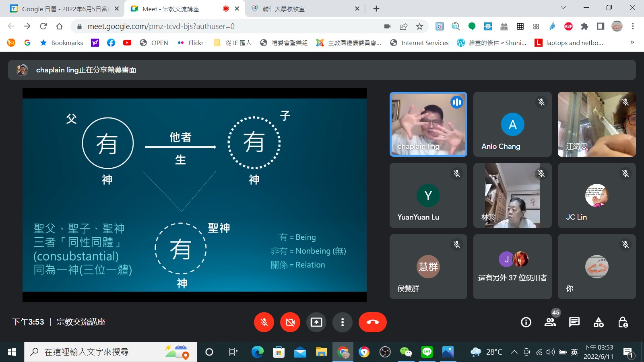The image size is (644, 362).
Task: Bookmark this page with the star icon
Action: (x=419, y=27)
